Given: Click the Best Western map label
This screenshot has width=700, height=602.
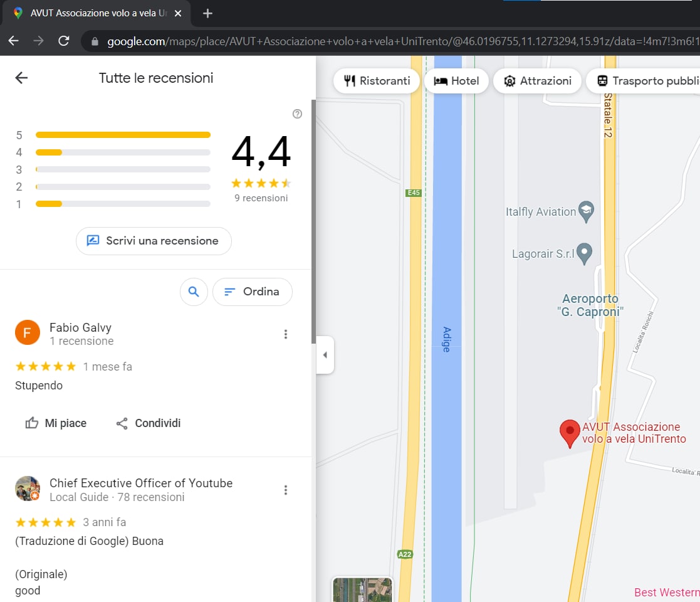Looking at the screenshot, I should coord(667,592).
